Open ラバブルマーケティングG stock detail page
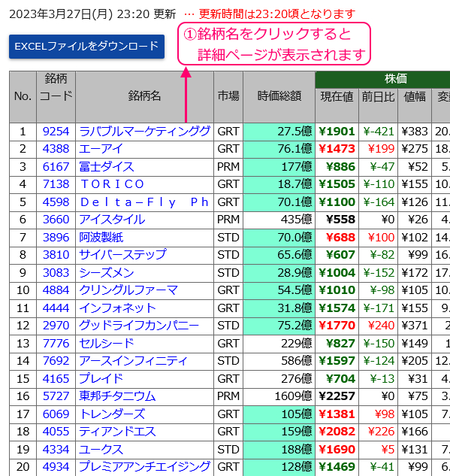450x476 pixels. [145, 132]
